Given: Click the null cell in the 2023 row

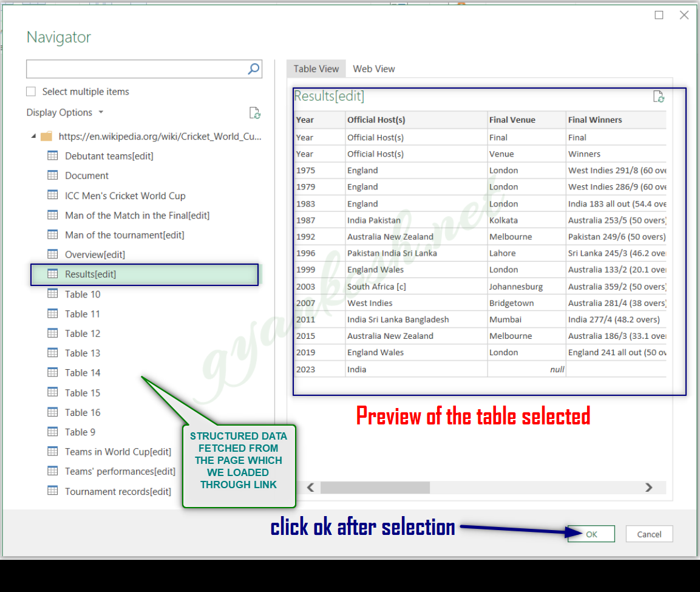Looking at the screenshot, I should click(527, 370).
